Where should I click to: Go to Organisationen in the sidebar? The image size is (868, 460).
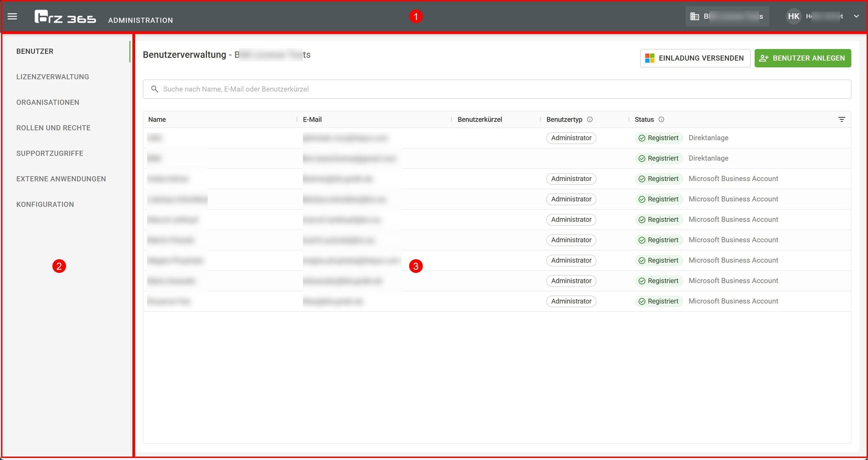click(48, 102)
